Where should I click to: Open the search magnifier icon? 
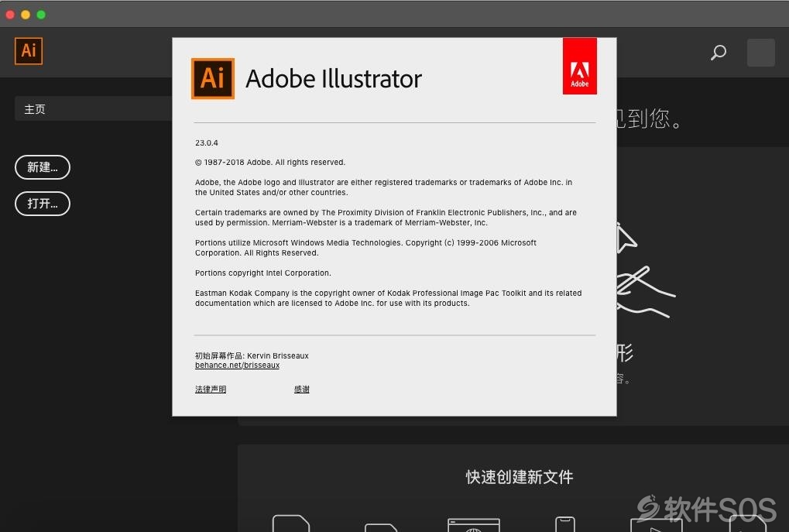pos(718,53)
